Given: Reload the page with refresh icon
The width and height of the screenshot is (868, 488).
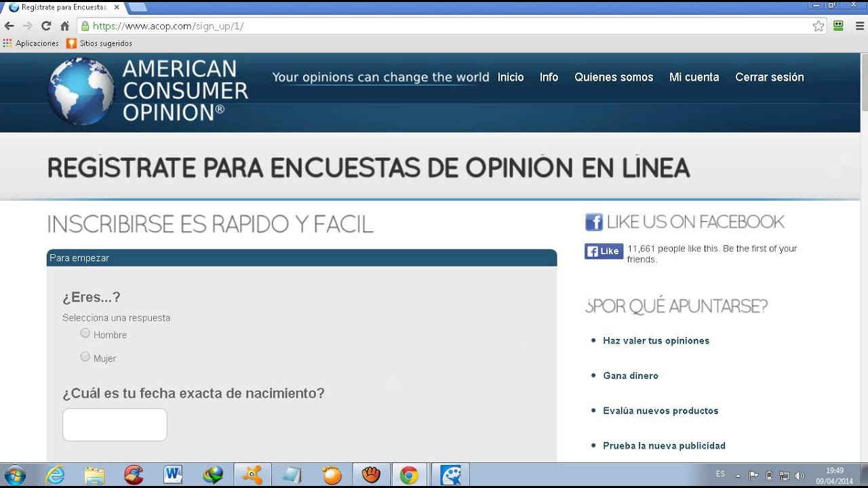Looking at the screenshot, I should click(x=46, y=26).
